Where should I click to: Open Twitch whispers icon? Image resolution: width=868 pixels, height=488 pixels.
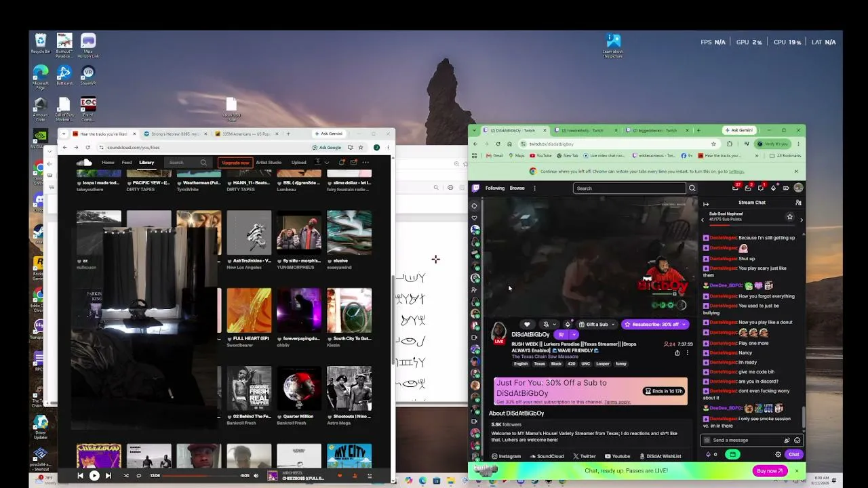point(761,188)
